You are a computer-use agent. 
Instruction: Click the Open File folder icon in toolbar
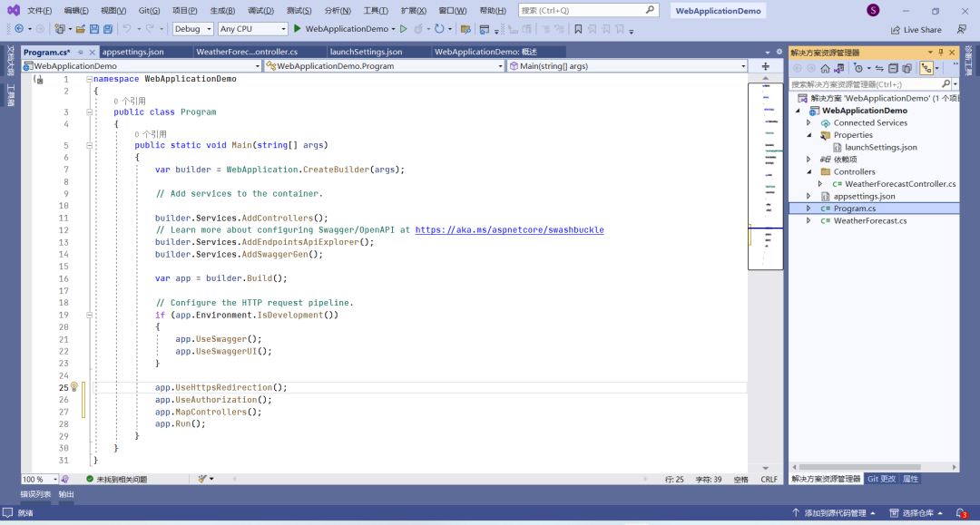tap(81, 29)
